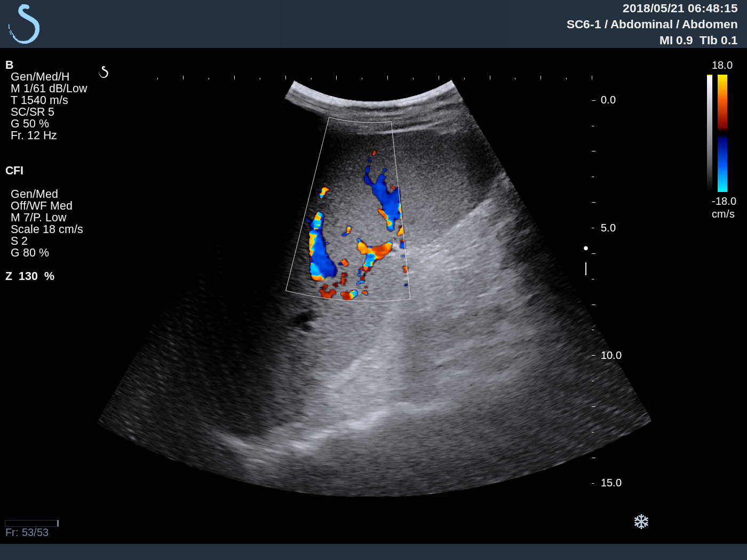Select the manufacturer logo in top-left corner
The image size is (747, 560).
(x=23, y=23)
